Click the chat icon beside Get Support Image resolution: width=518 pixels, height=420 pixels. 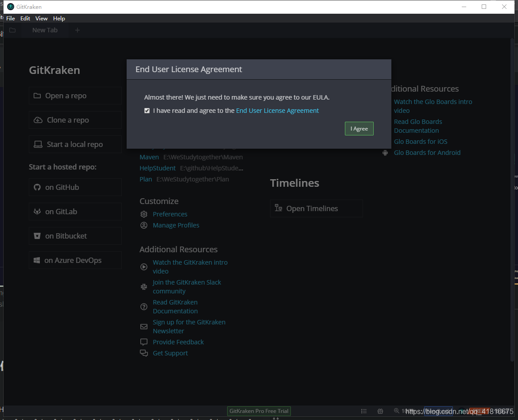point(144,353)
